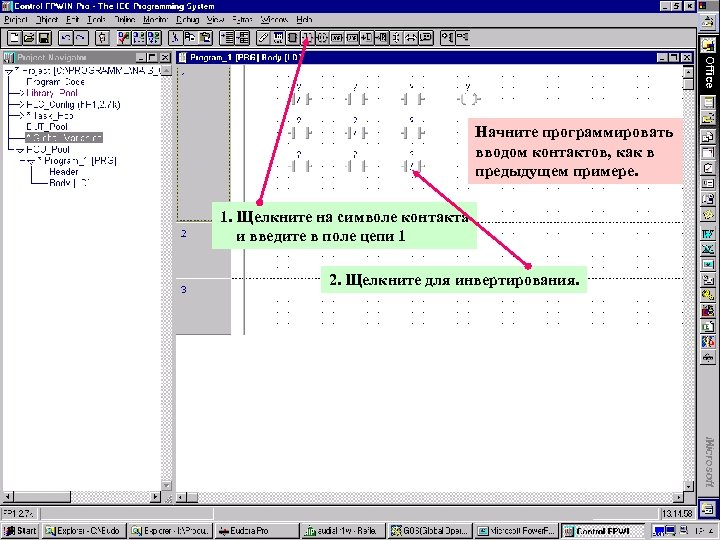
Task: Open the Monitor menu
Action: coord(156,20)
